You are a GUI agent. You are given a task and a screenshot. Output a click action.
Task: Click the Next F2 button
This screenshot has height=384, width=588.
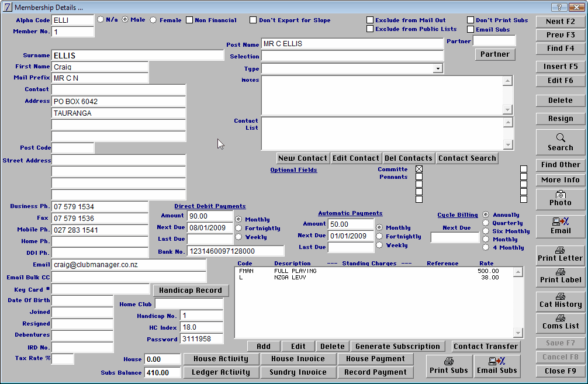(x=561, y=22)
